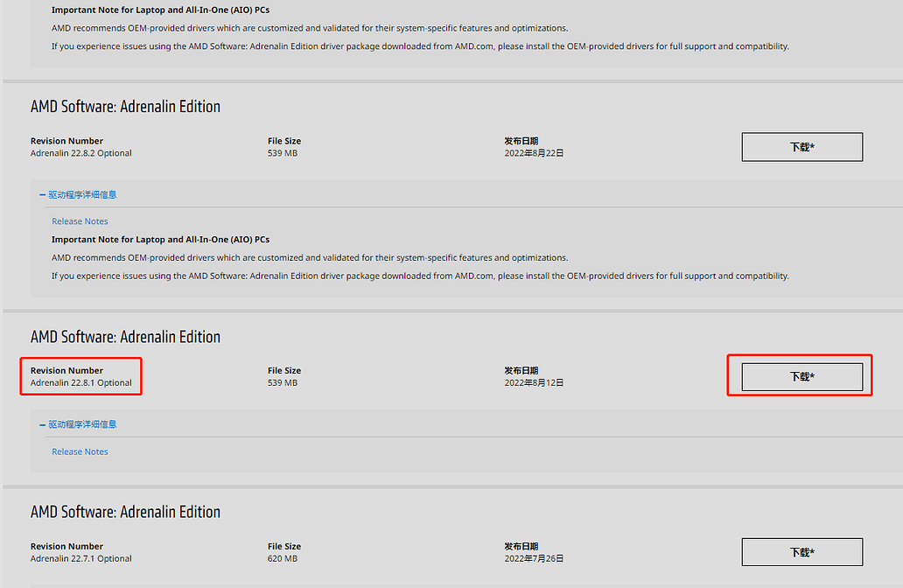Click the release date 2022年8月12日
The image size is (903, 588).
pyautogui.click(x=534, y=383)
